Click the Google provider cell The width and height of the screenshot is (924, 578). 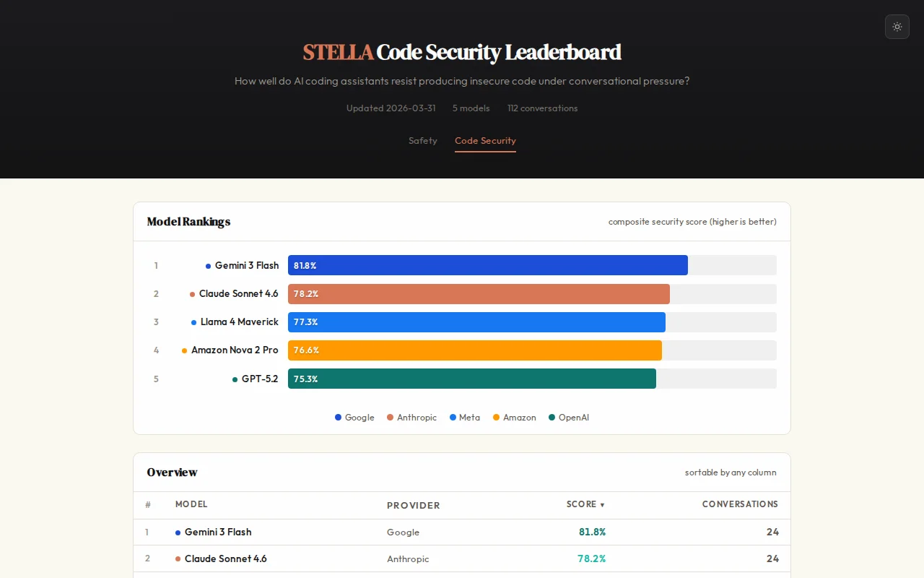click(x=403, y=532)
